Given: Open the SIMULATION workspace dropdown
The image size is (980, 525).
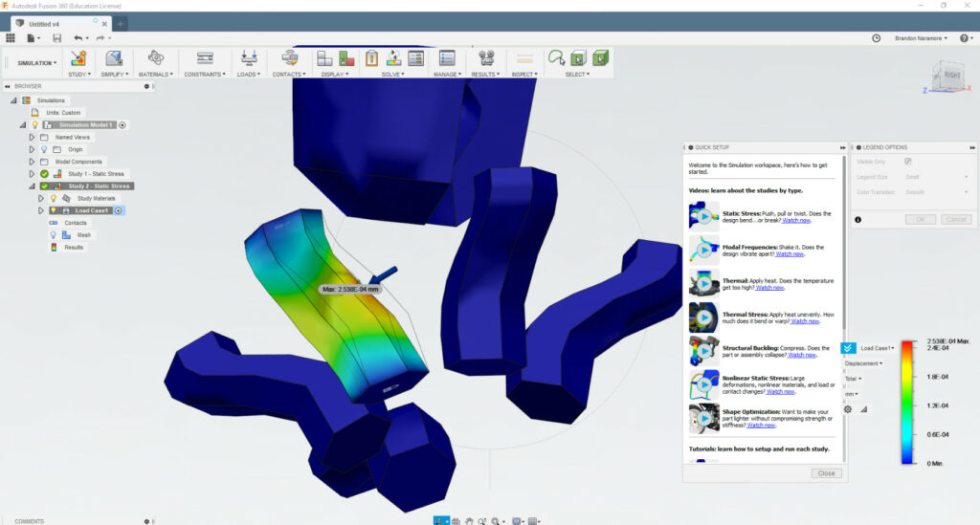Looking at the screenshot, I should pyautogui.click(x=37, y=63).
